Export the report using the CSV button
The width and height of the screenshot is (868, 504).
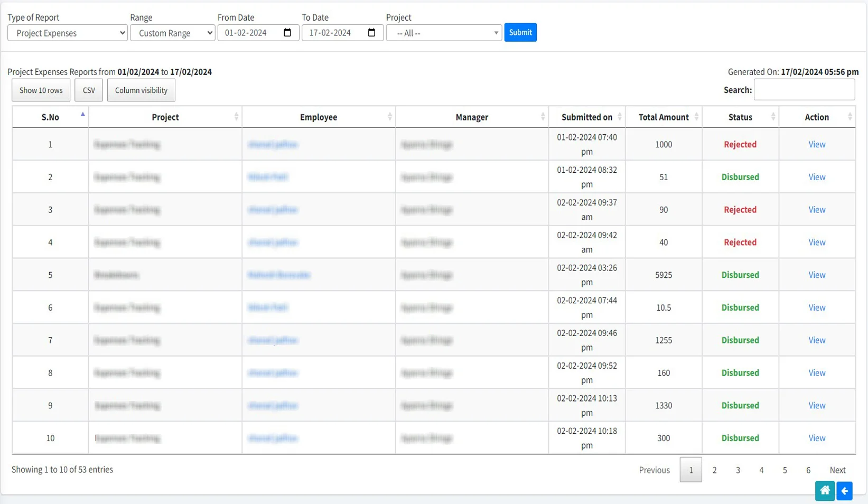[88, 90]
